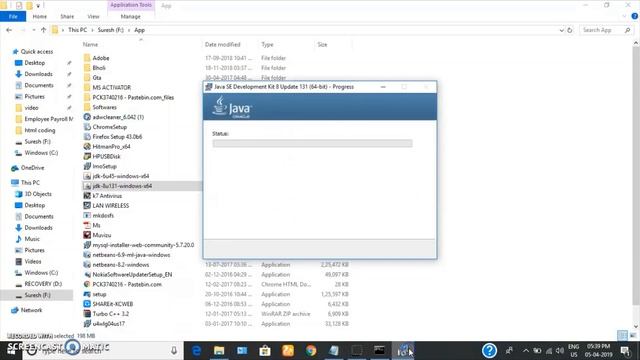Select the adwcleaner_6.042 (1) file
Image resolution: width=640 pixels, height=360 pixels.
[x=118, y=117]
